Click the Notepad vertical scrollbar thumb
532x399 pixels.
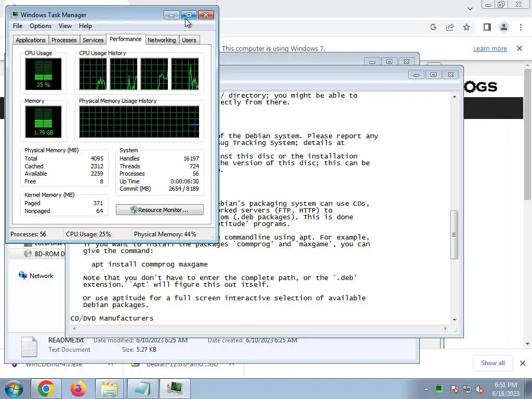coord(454,235)
